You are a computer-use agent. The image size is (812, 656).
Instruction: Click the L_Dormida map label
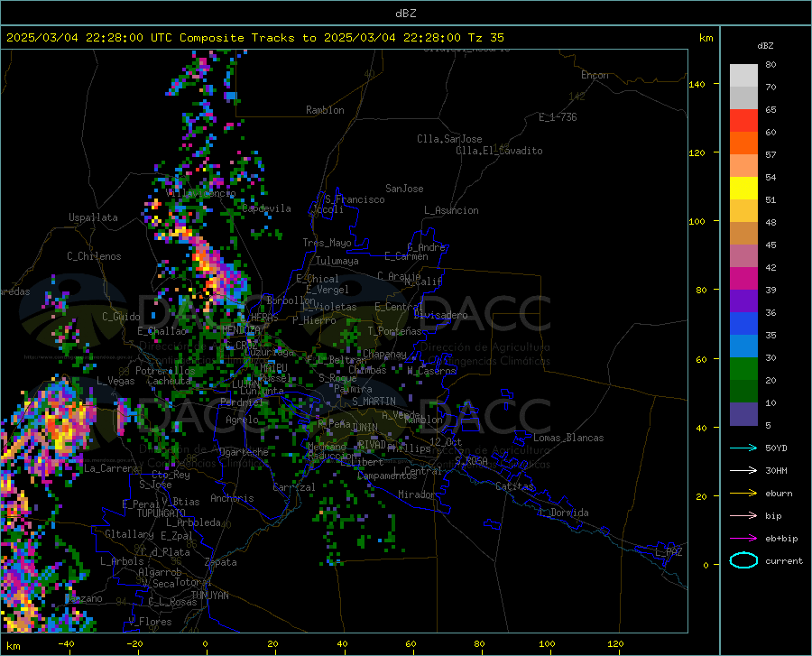(x=563, y=513)
